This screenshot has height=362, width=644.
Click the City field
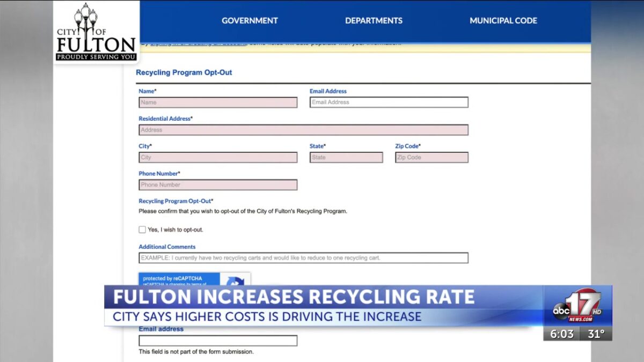pyautogui.click(x=217, y=157)
